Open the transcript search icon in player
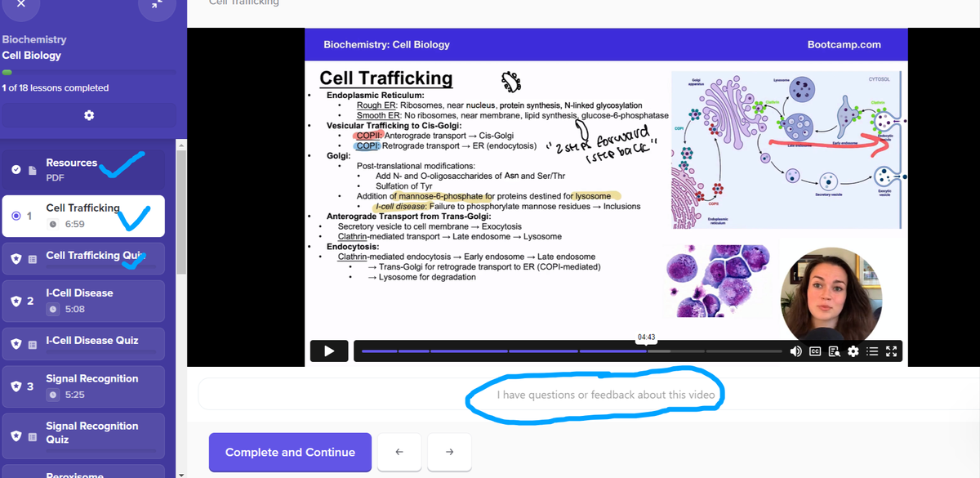The image size is (980, 478). (x=834, y=351)
